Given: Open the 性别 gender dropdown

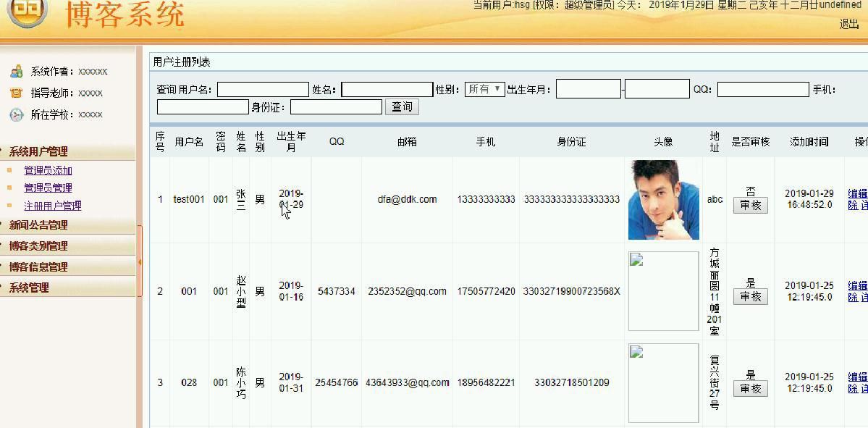Looking at the screenshot, I should [x=484, y=89].
